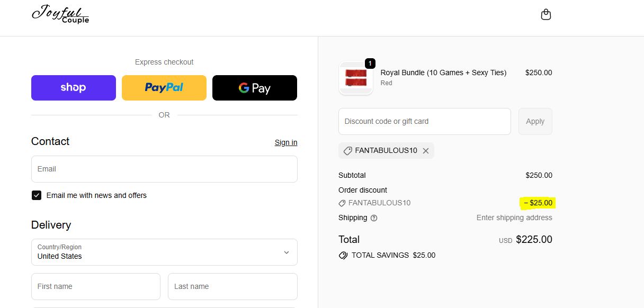This screenshot has width=644, height=308.
Task: Choose PayPal express checkout
Action: (164, 87)
